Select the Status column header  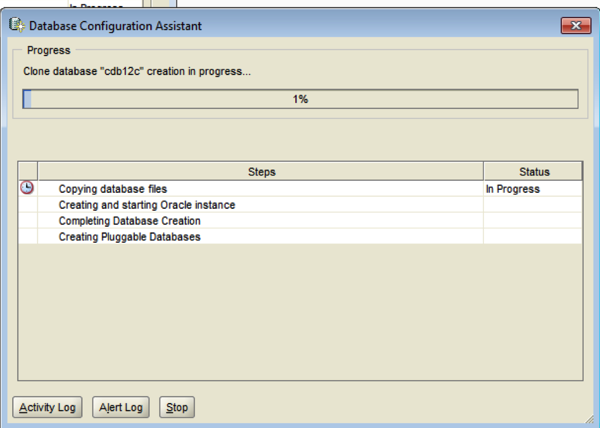[533, 171]
